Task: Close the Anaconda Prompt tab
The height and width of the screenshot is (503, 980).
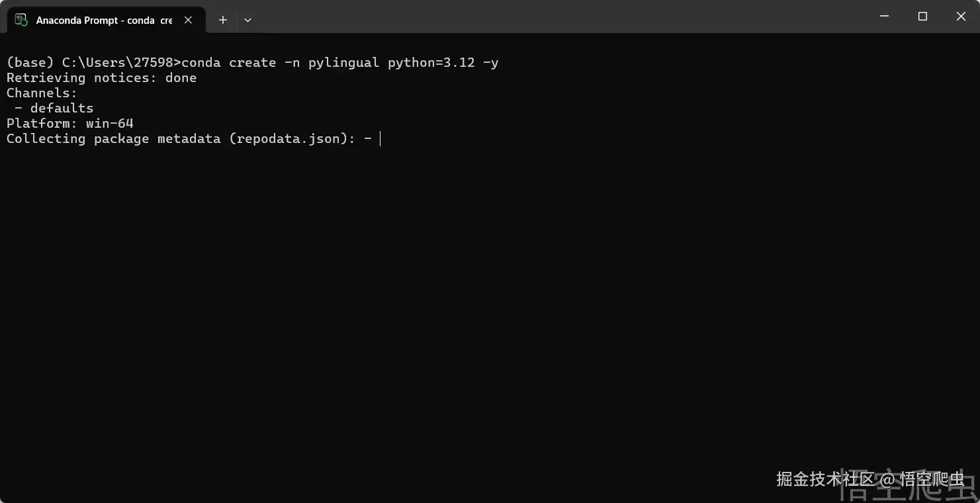Action: [189, 20]
